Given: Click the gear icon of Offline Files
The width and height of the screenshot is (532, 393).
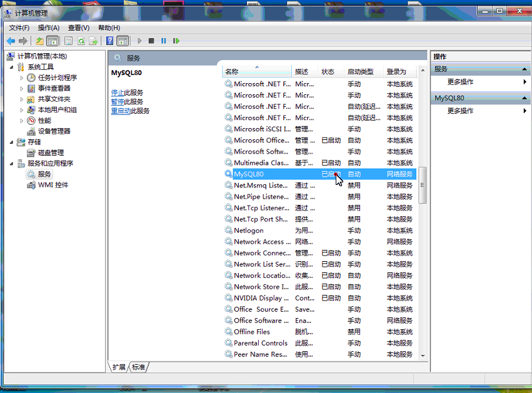Looking at the screenshot, I should (x=228, y=332).
